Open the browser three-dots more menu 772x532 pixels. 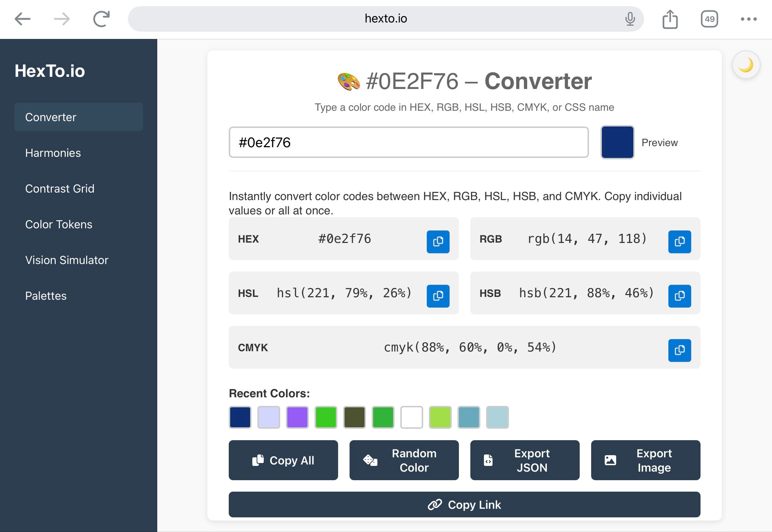tap(749, 19)
